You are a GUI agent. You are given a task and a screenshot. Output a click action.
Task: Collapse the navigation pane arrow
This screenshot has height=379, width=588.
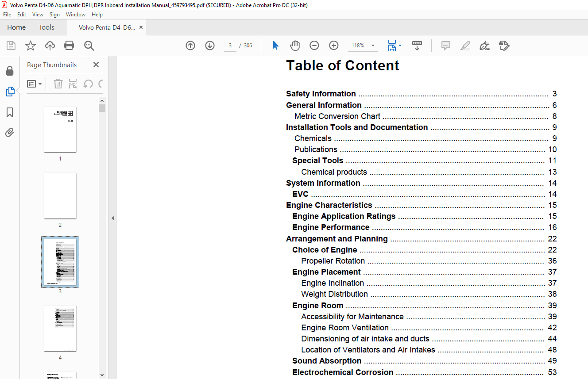pyautogui.click(x=113, y=218)
